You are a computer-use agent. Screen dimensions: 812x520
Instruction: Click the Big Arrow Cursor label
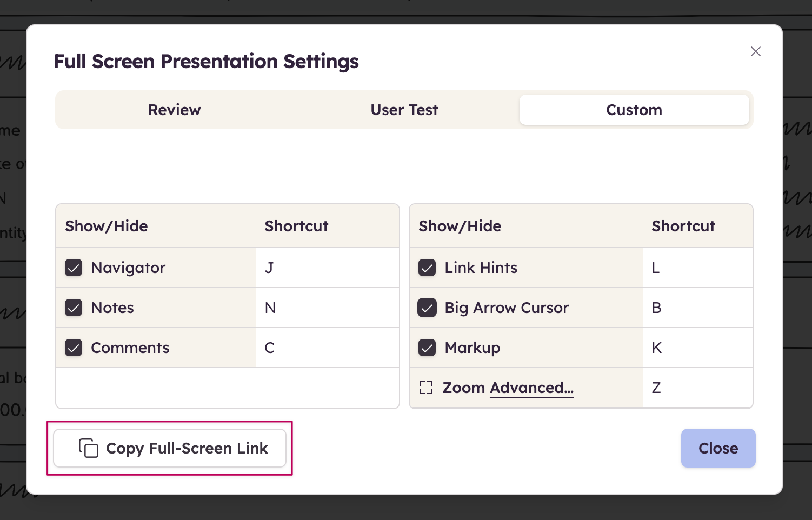coord(507,308)
